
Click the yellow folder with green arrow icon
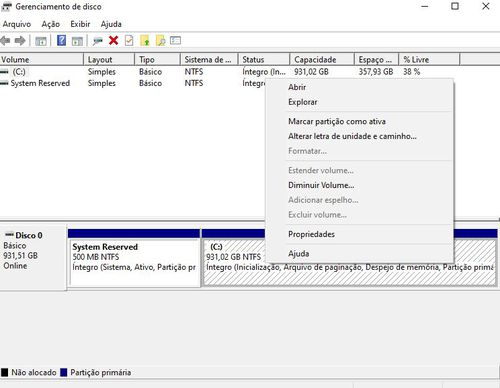pos(145,41)
